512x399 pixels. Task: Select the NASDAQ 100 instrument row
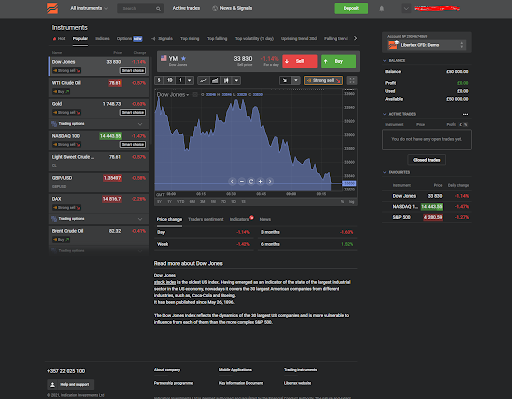[x=99, y=140]
